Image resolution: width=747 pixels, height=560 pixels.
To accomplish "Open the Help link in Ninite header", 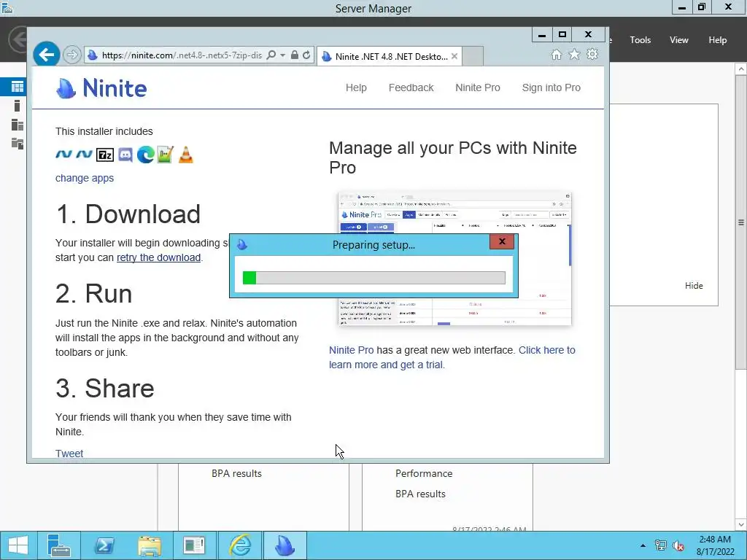I will click(x=356, y=87).
